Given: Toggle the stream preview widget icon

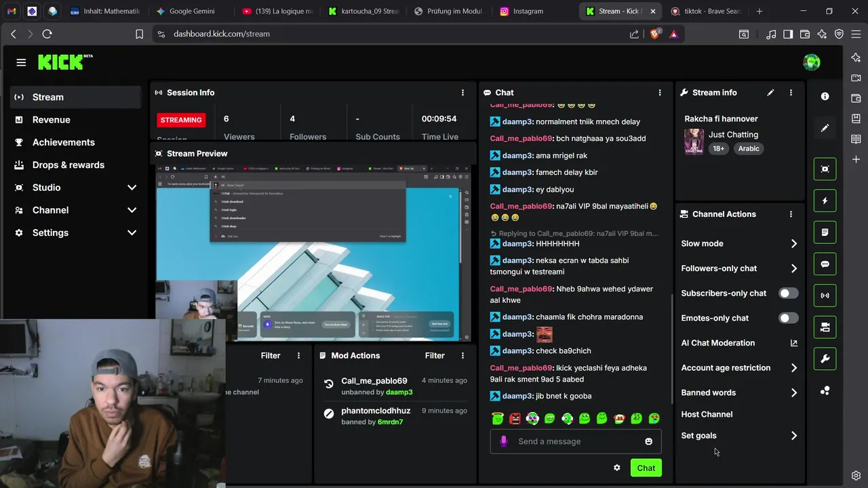Looking at the screenshot, I should (x=825, y=169).
